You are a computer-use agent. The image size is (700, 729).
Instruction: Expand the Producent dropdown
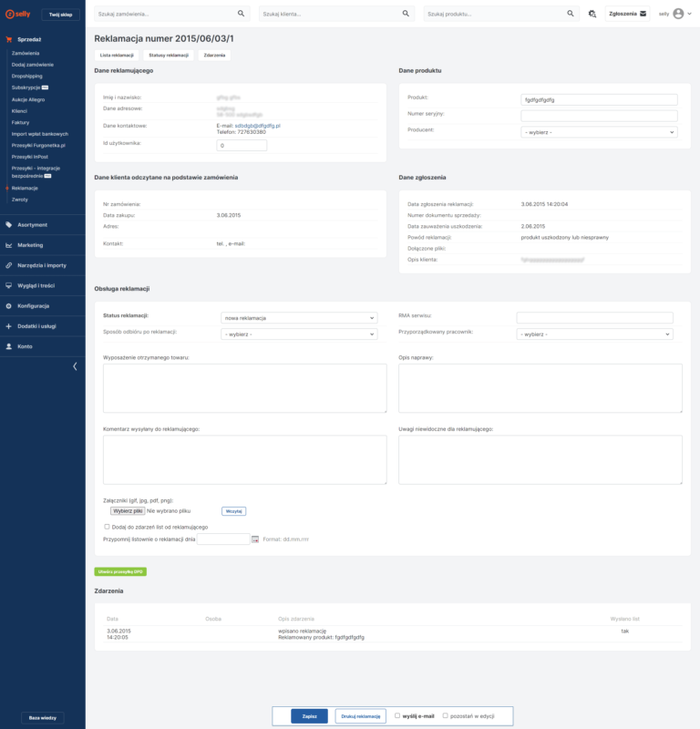point(599,132)
